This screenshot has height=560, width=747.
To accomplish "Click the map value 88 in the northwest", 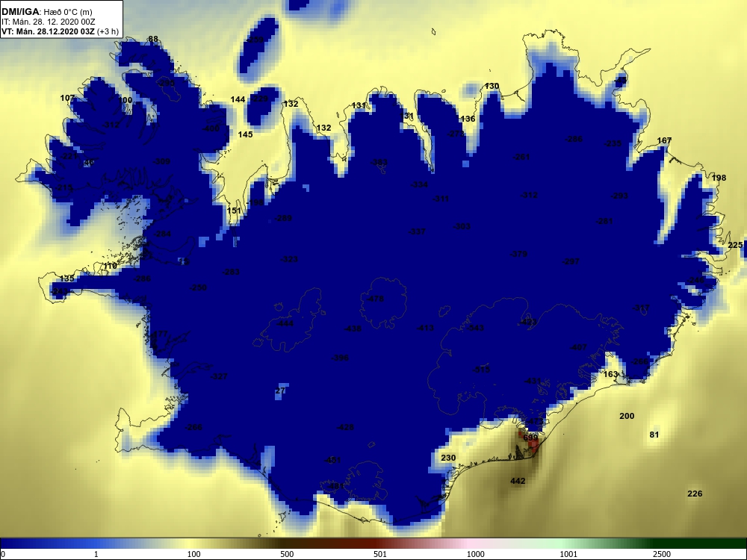I will [x=153, y=39].
